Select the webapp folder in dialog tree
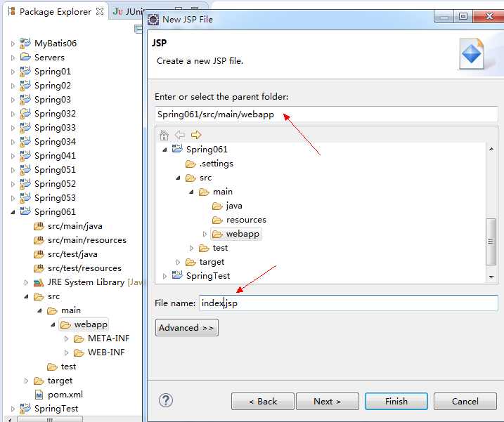 tap(242, 234)
